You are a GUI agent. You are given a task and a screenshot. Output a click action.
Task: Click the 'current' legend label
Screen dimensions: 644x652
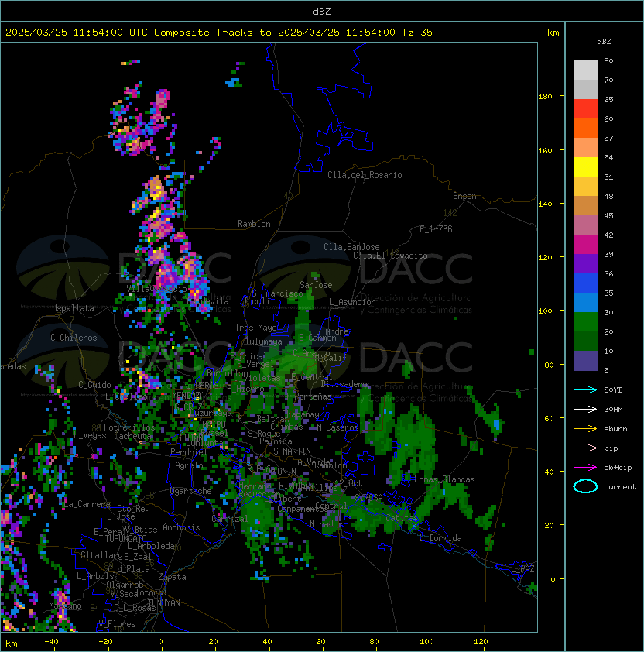coord(620,487)
